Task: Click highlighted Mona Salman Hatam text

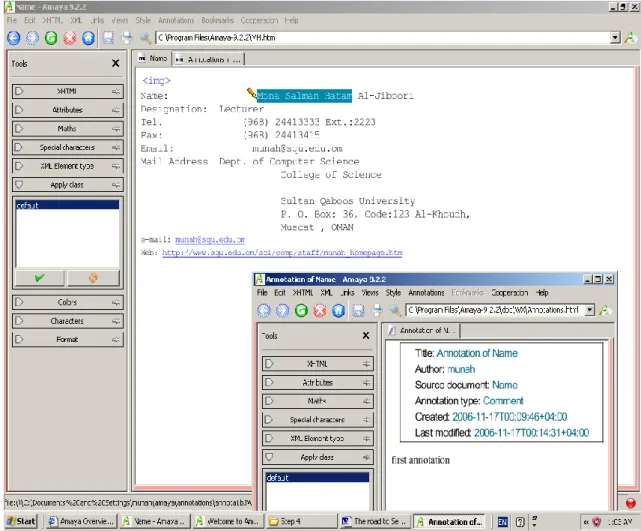Action: pyautogui.click(x=304, y=96)
